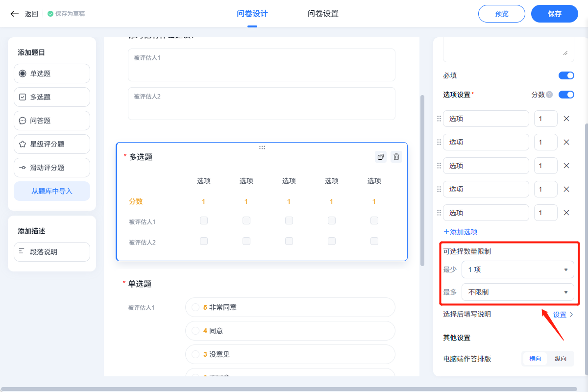Viewport: 588px width, 392px height.
Task: Check a checkbox in 被评估人1 row
Action: 204,220
